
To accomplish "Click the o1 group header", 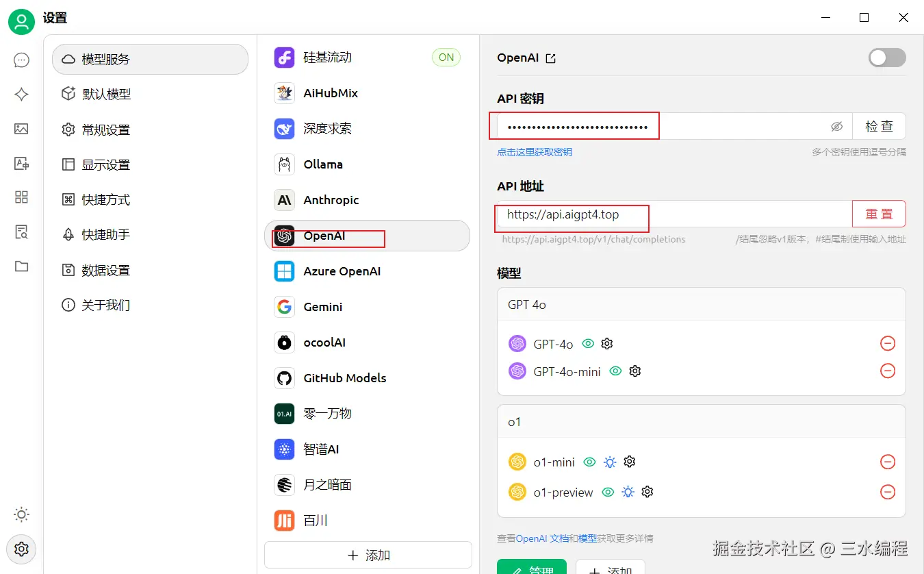I will (702, 422).
